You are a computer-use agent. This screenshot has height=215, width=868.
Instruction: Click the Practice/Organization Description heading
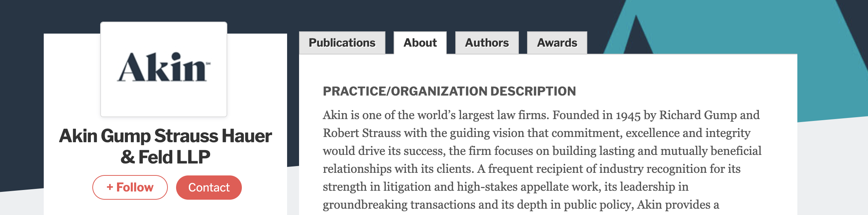(449, 91)
